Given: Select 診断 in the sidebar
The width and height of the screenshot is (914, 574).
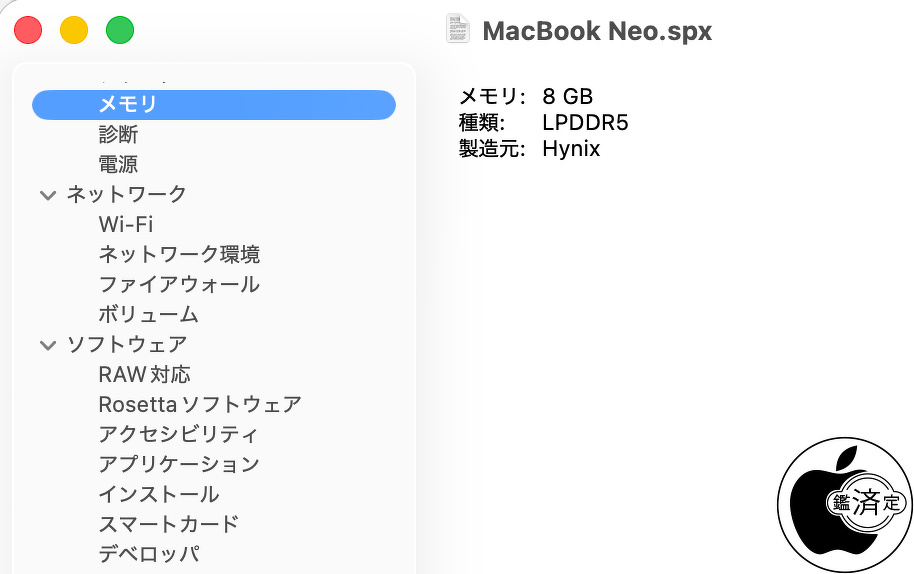Looking at the screenshot, I should click(x=118, y=134).
